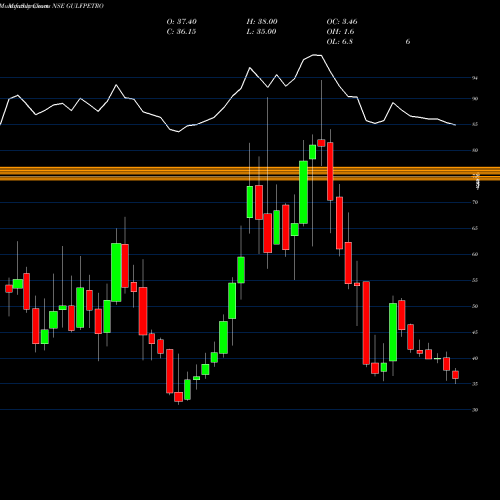Click the '55' price axis label

475,280
